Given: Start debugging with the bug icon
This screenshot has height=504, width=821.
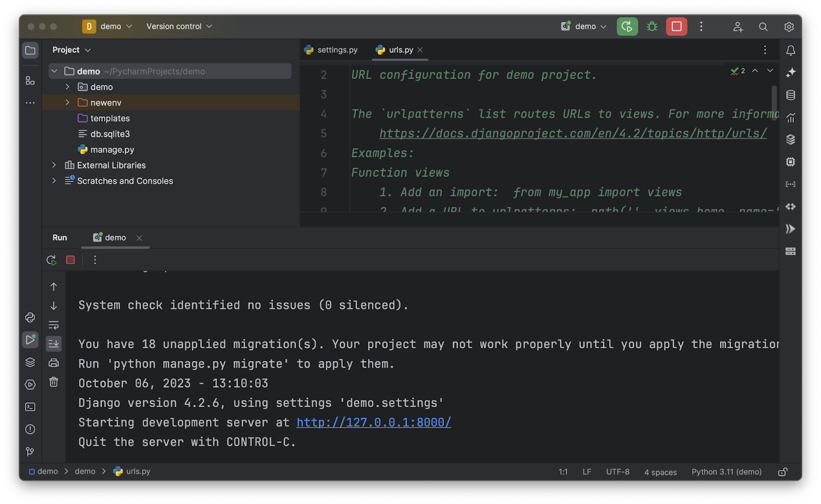Looking at the screenshot, I should click(x=652, y=26).
